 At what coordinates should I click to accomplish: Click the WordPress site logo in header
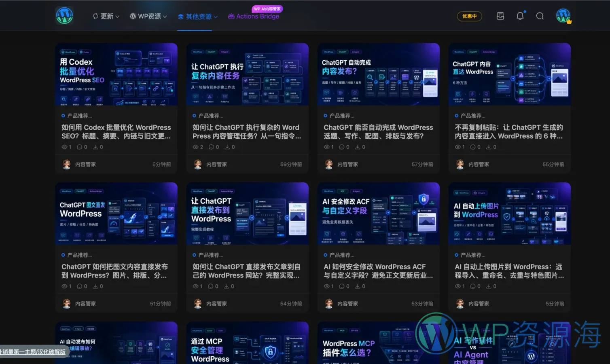coord(64,16)
